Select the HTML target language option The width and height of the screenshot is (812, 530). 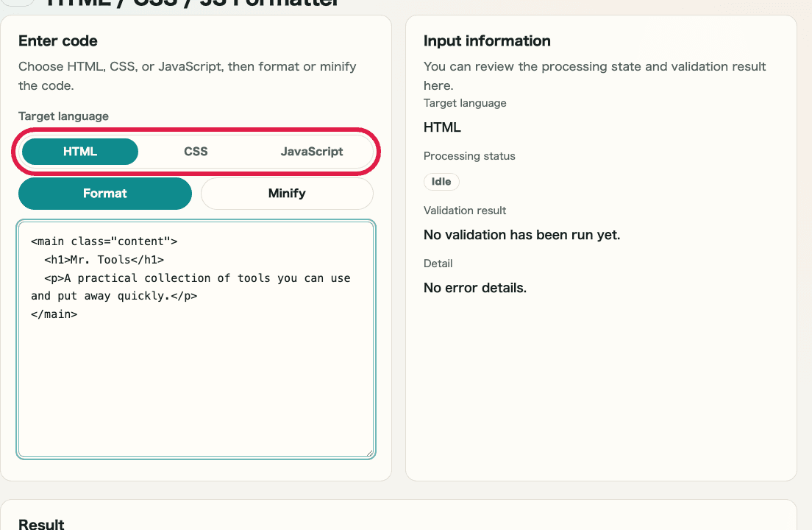click(79, 151)
